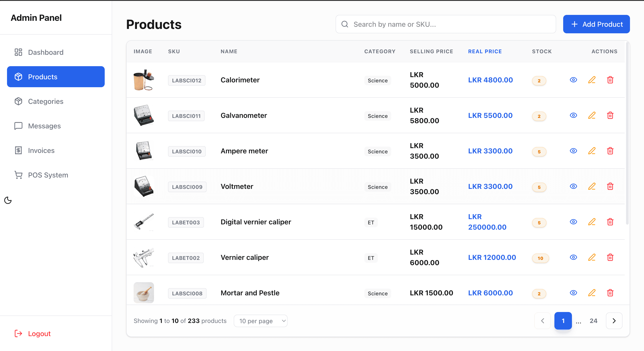Click the search magnifier icon
Viewport: 644px width, 351px height.
(x=345, y=24)
